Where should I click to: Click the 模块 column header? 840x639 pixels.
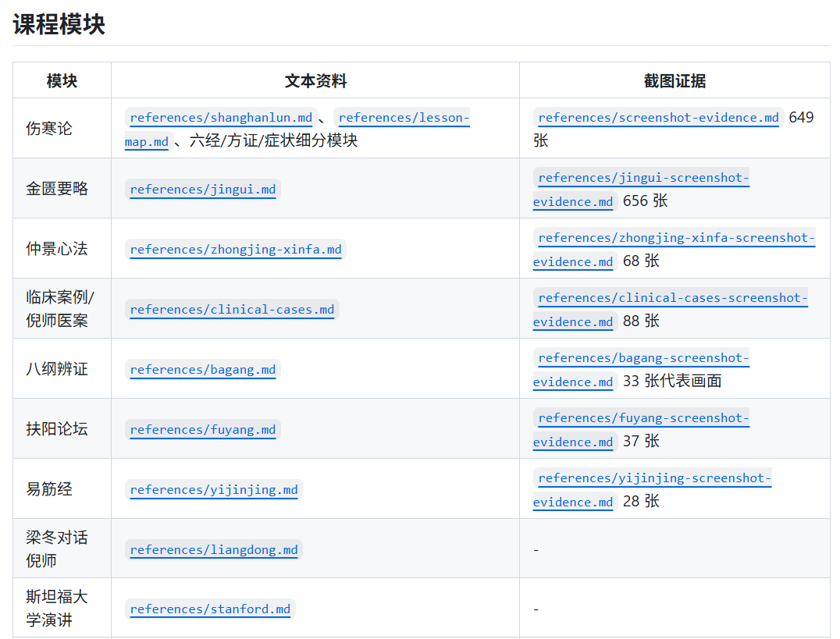pos(62,81)
